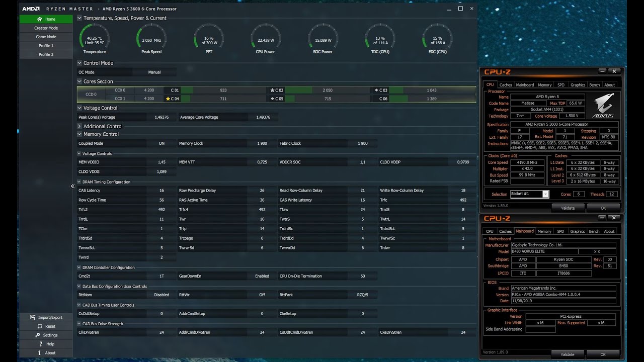Viewport: 644px width, 362px height.
Task: Click the AMD logo in Ryzen Master title bar
Action: pos(31,9)
